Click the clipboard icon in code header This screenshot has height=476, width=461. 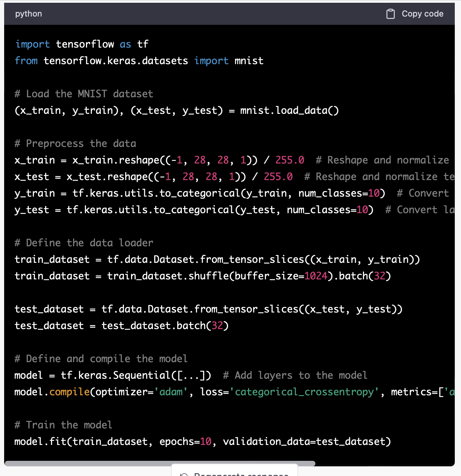click(390, 14)
